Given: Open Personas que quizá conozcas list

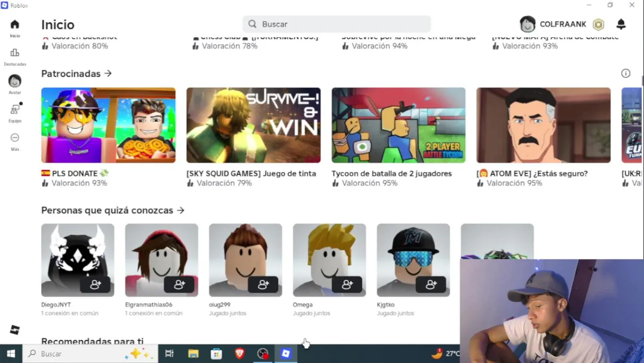Looking at the screenshot, I should (113, 210).
